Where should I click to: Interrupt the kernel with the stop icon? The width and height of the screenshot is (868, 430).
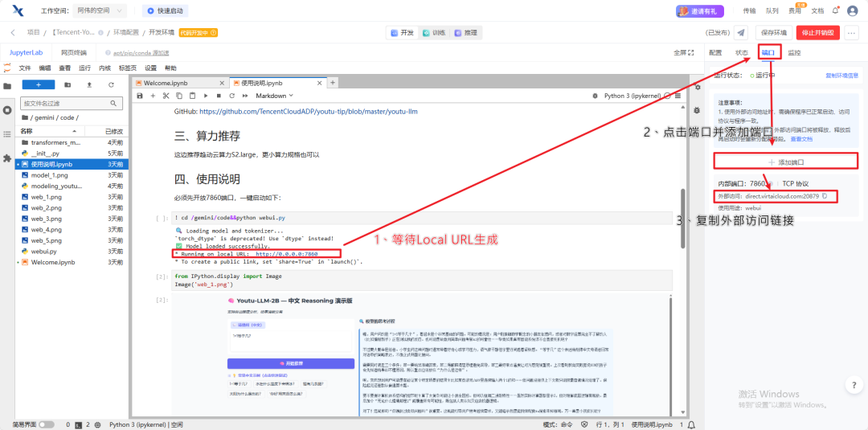click(219, 96)
